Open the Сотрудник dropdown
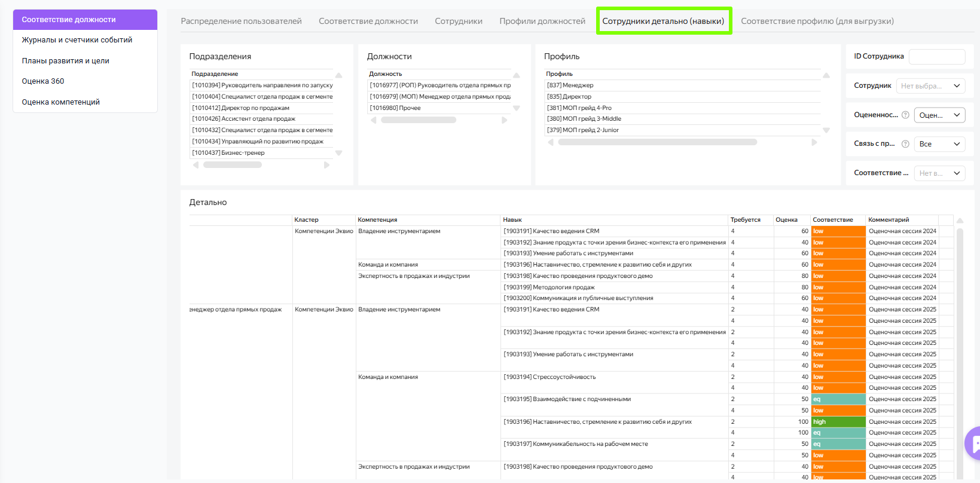This screenshot has height=483, width=980. coord(931,85)
